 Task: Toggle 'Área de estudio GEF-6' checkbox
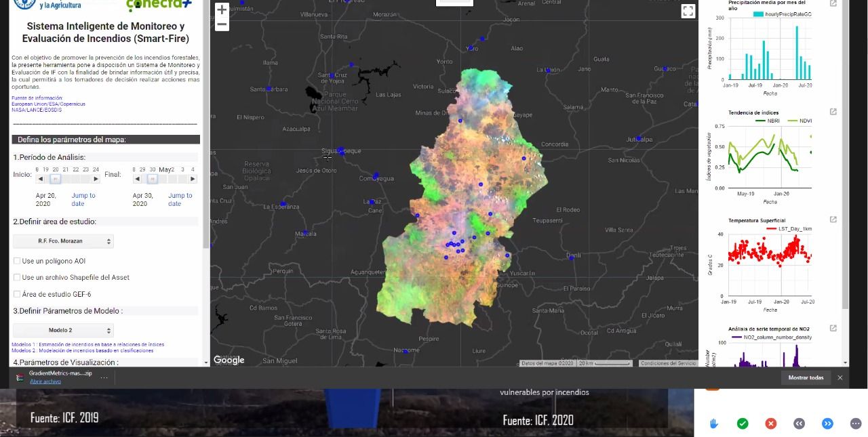17,294
